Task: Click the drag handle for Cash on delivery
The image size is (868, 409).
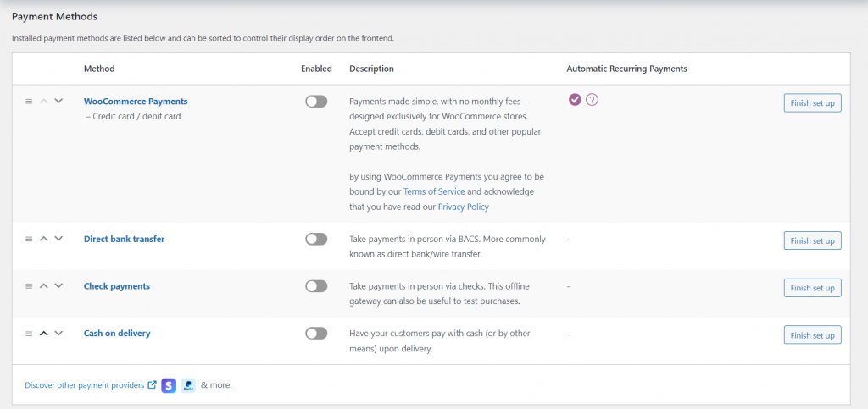Action: pos(29,334)
